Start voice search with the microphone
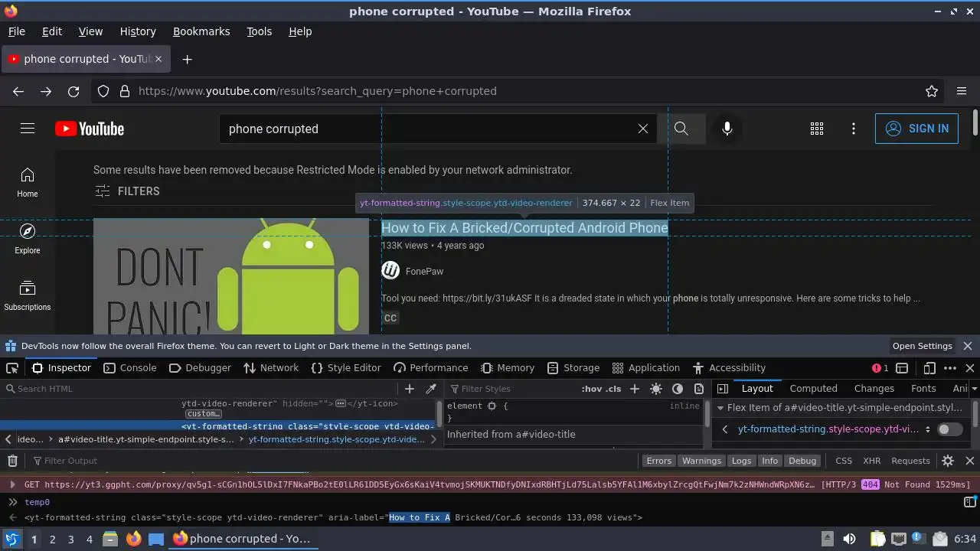The width and height of the screenshot is (980, 551). (x=727, y=129)
